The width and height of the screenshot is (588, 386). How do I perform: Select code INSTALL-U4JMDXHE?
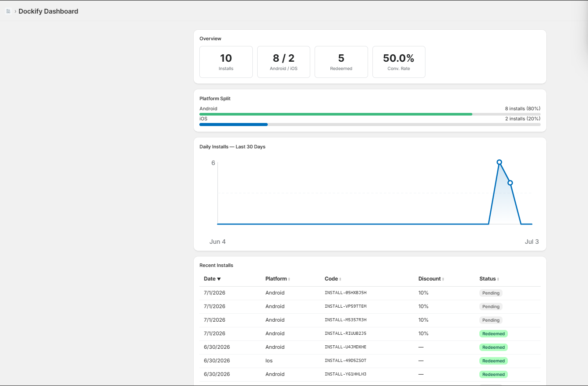(346, 347)
